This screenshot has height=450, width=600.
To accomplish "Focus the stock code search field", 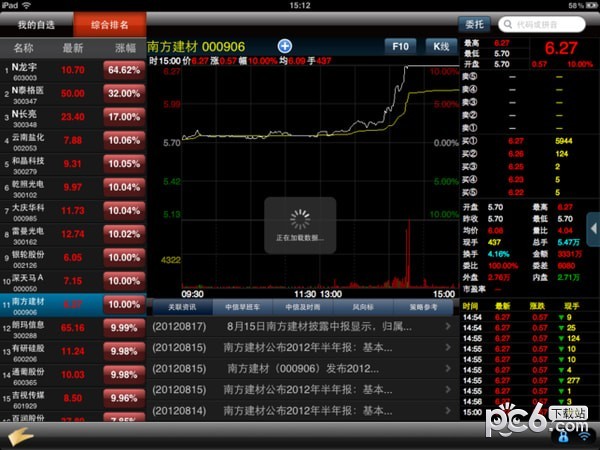I will click(542, 24).
